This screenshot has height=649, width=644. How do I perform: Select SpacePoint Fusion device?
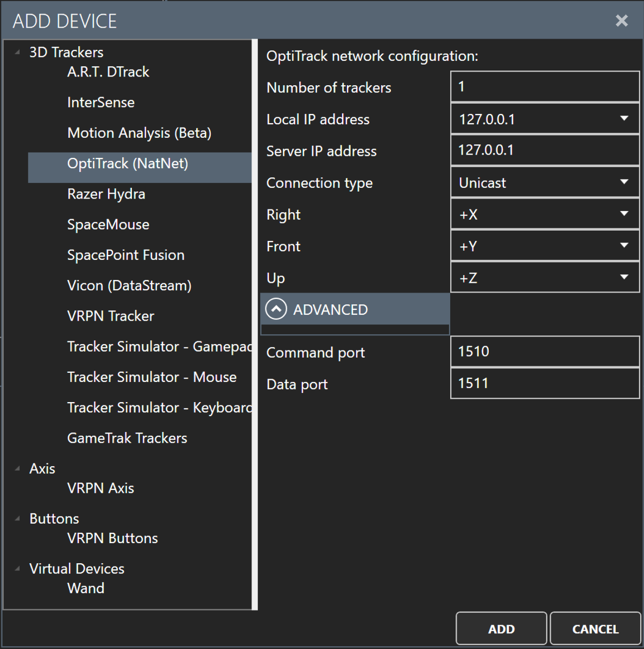(125, 255)
